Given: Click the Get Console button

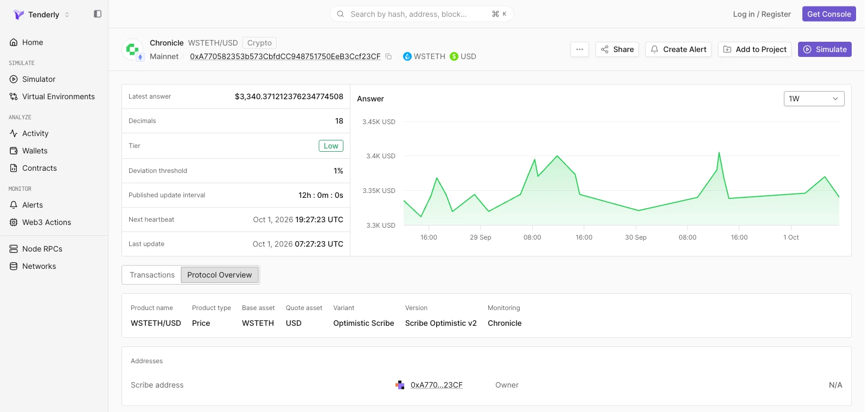Looking at the screenshot, I should point(829,14).
